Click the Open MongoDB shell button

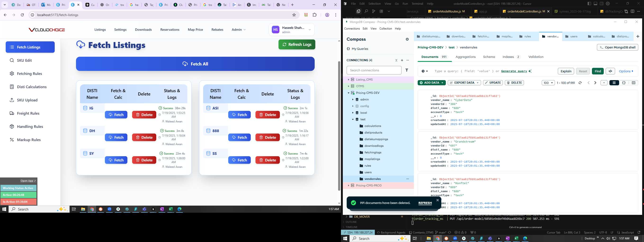(617, 48)
